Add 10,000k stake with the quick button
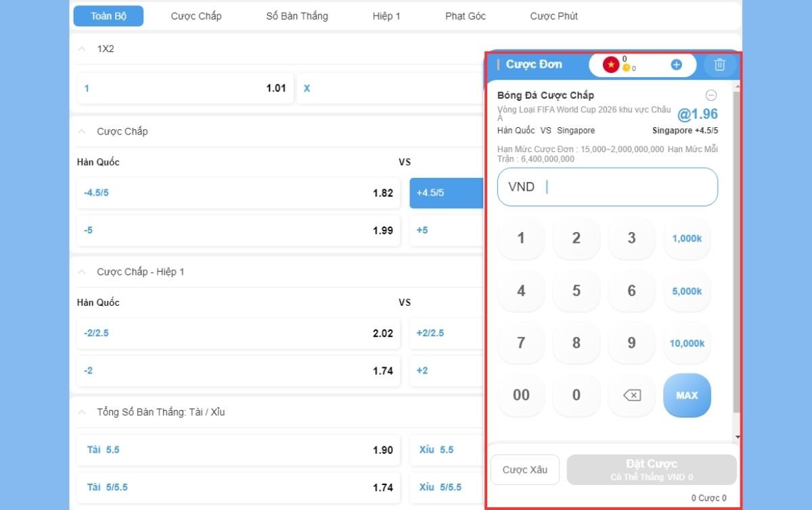The height and width of the screenshot is (510, 812). click(x=687, y=343)
